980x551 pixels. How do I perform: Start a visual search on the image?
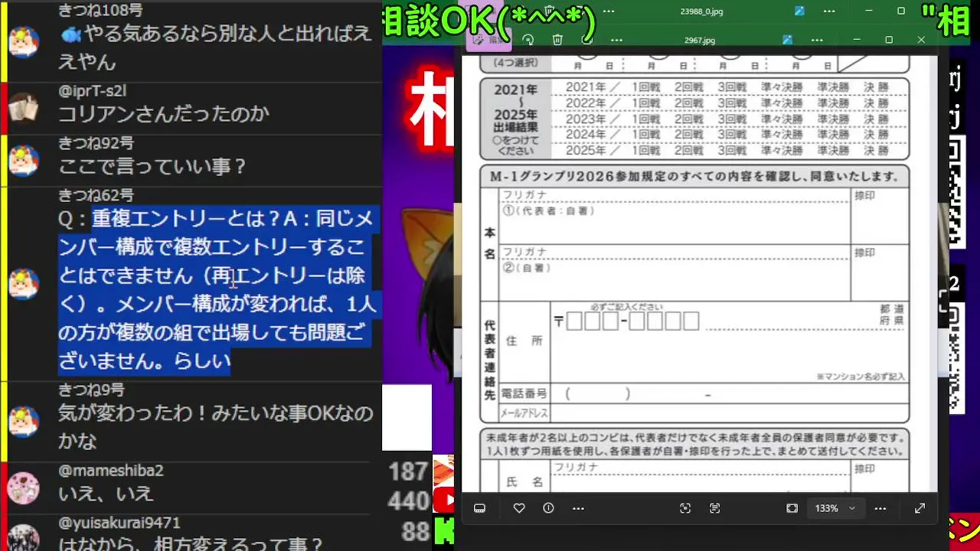tap(685, 508)
